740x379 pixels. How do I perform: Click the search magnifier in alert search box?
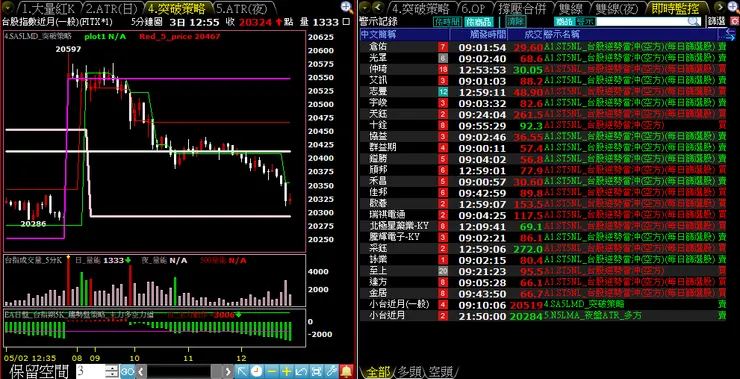click(x=694, y=22)
